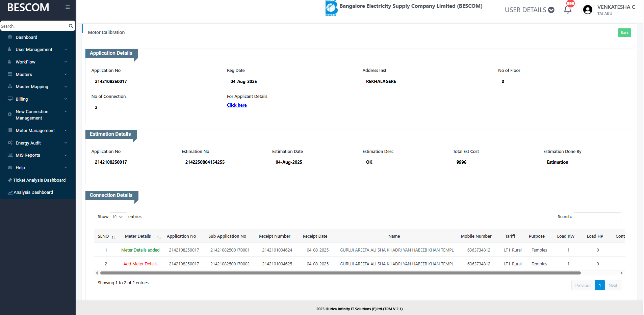
Task: Click the user profile avatar icon
Action: 588,10
